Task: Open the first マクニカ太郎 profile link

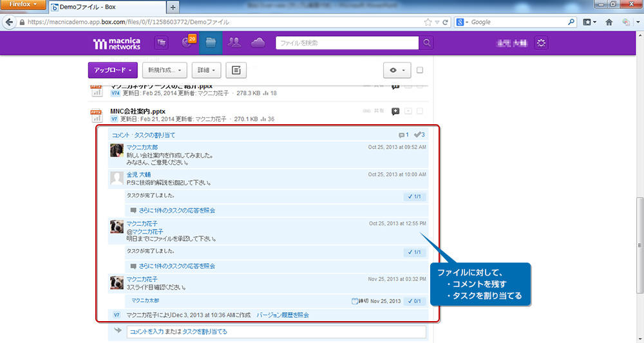Action: [x=142, y=147]
